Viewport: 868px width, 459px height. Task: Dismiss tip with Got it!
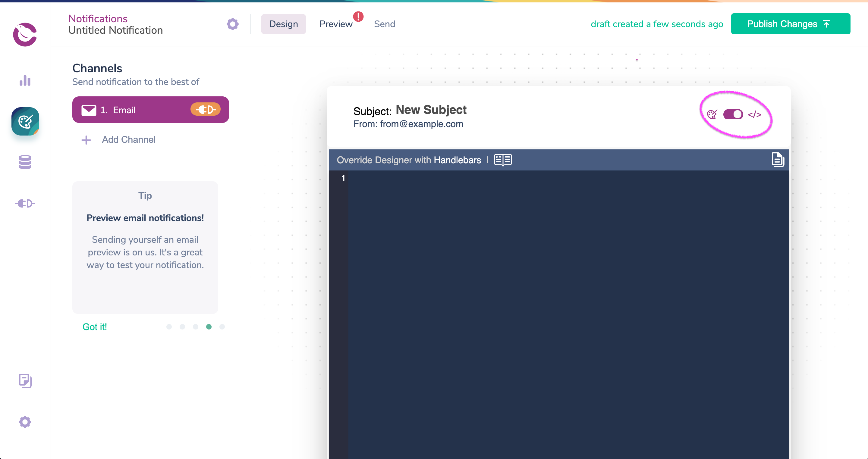click(95, 327)
